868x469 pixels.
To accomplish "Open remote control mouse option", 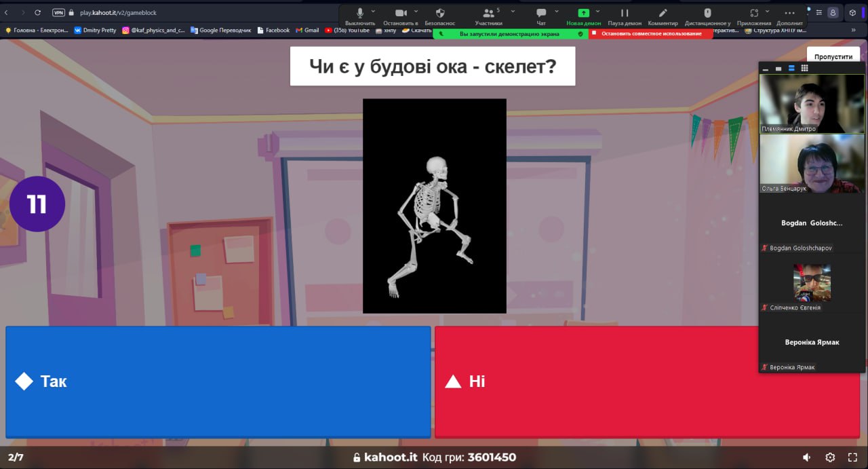I will (707, 14).
